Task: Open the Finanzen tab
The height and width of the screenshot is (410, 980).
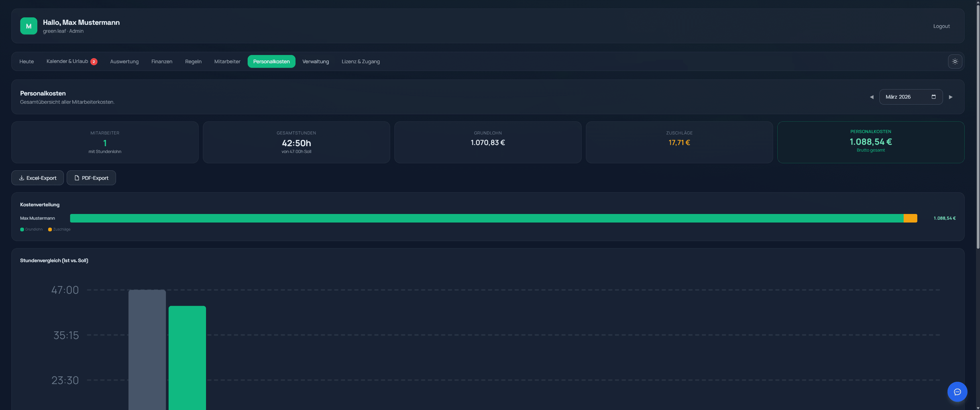Action: 162,61
